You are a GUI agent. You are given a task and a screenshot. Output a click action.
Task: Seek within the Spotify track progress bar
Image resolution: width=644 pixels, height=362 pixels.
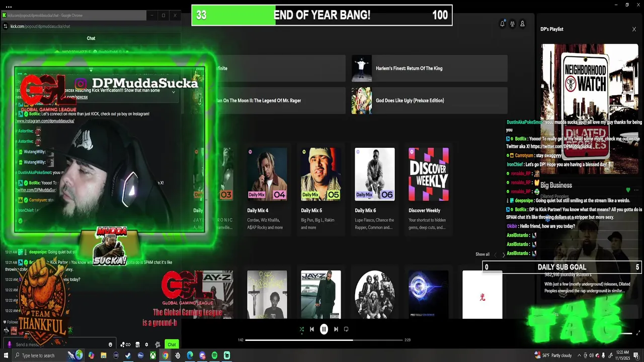[x=324, y=340]
